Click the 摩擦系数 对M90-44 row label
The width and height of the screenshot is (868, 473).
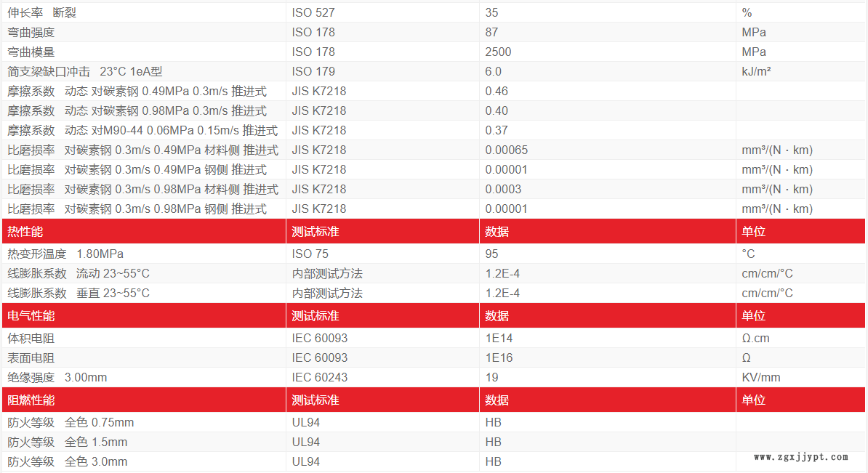142,130
